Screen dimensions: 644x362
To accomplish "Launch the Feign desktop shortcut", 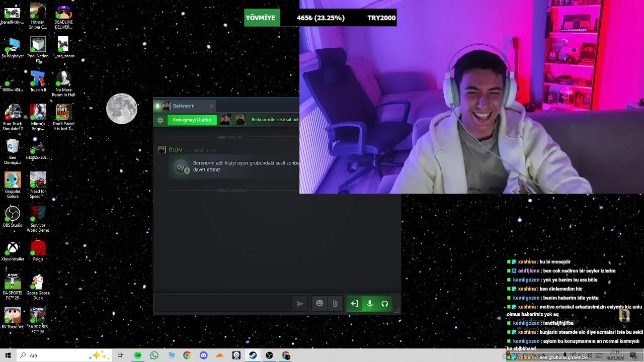I will tap(38, 250).
